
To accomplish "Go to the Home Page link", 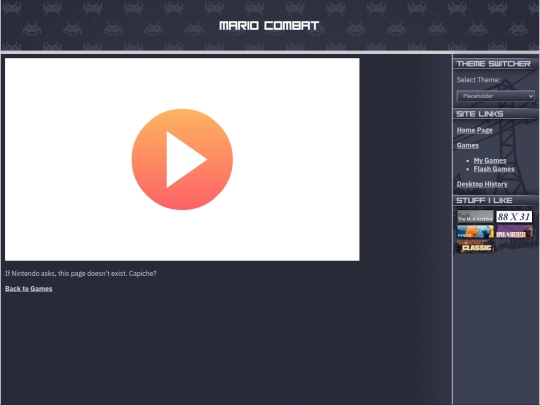I will point(474,130).
